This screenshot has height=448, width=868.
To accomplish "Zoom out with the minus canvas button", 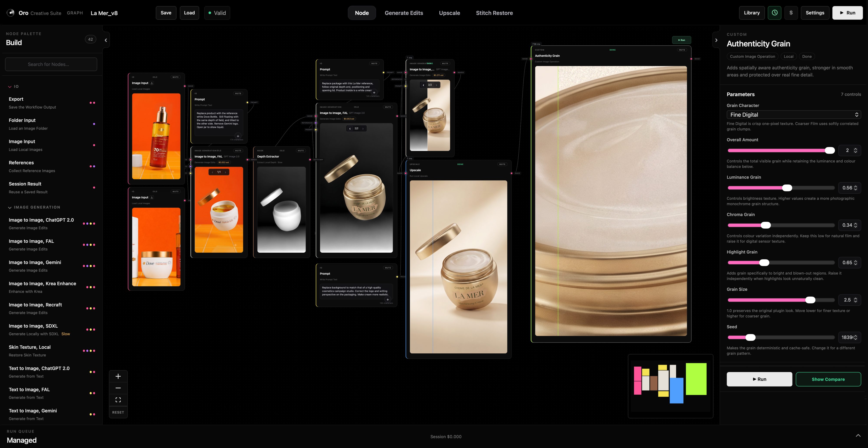I will (x=118, y=388).
